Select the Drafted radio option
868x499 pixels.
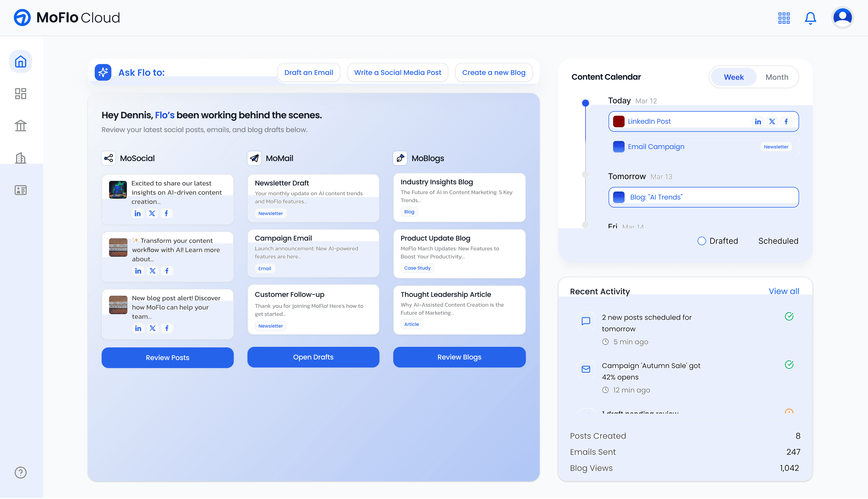point(702,241)
